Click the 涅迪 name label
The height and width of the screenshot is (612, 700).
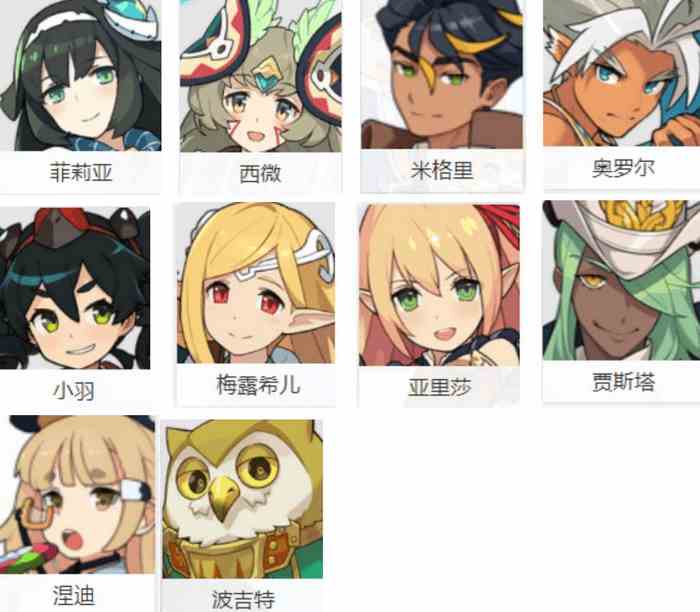pos(74,595)
